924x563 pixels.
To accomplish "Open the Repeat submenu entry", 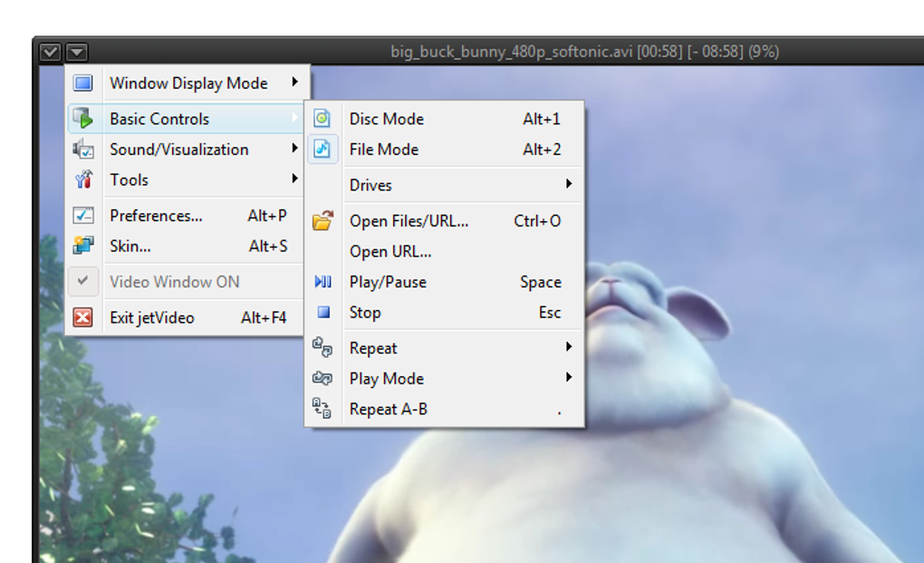I will [x=445, y=348].
